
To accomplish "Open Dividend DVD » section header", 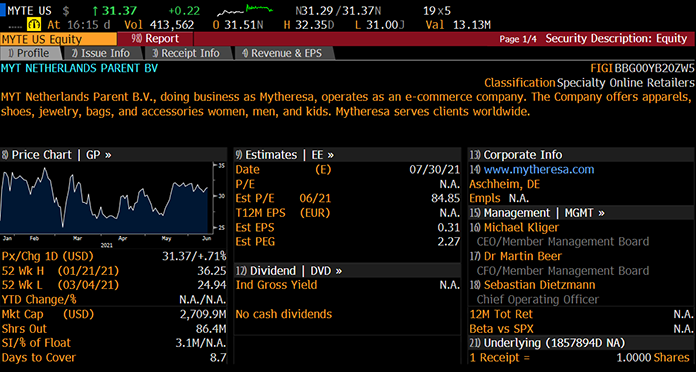I will (348, 271).
